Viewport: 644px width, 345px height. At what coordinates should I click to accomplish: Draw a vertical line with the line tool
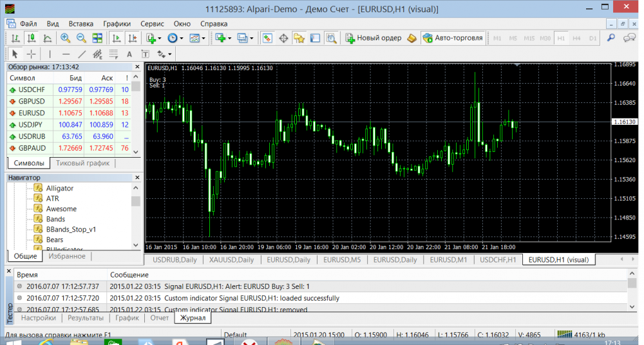click(50, 54)
